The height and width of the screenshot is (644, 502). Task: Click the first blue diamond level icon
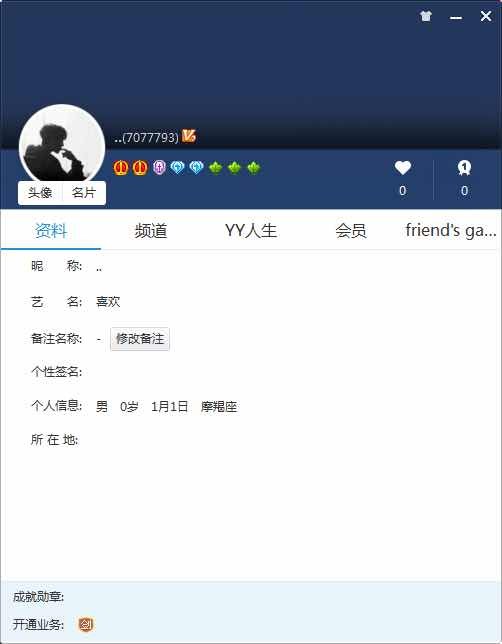point(177,168)
